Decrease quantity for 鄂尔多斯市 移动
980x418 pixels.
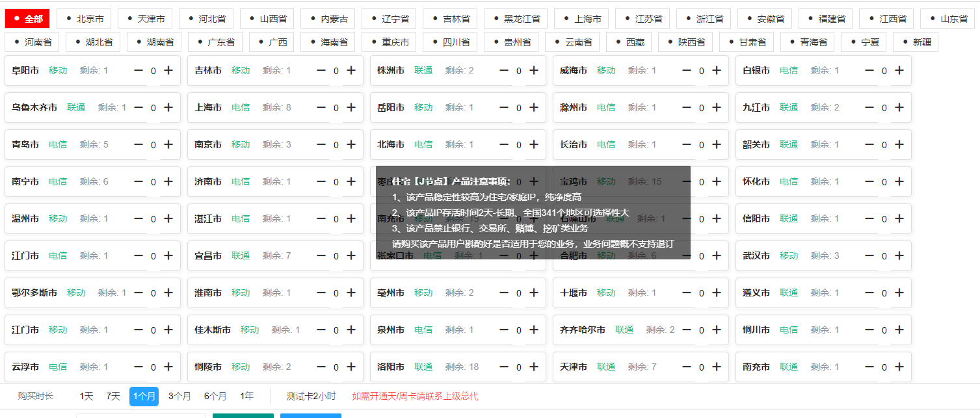point(137,293)
